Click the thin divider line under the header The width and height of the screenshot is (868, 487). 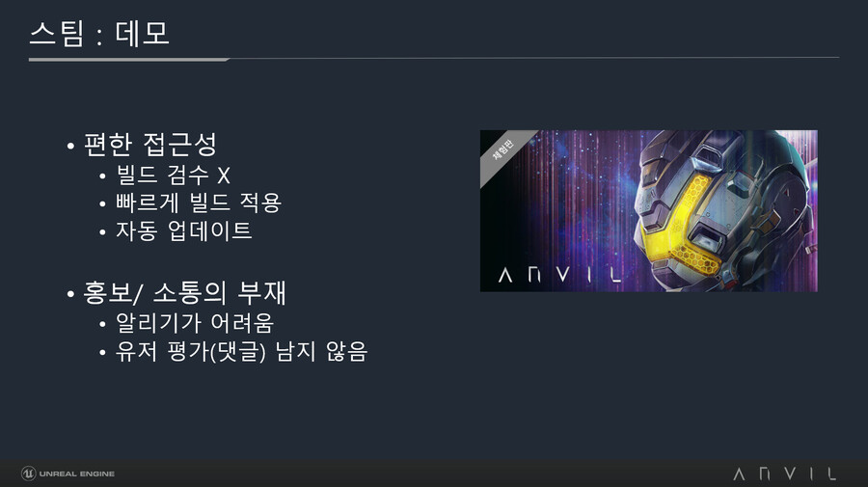534,58
